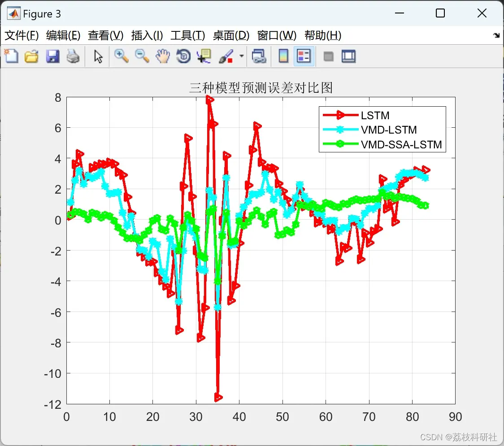Viewport: 504px width, 446px height.
Task: Save the figure with the floppy disk icon
Action: click(x=52, y=56)
